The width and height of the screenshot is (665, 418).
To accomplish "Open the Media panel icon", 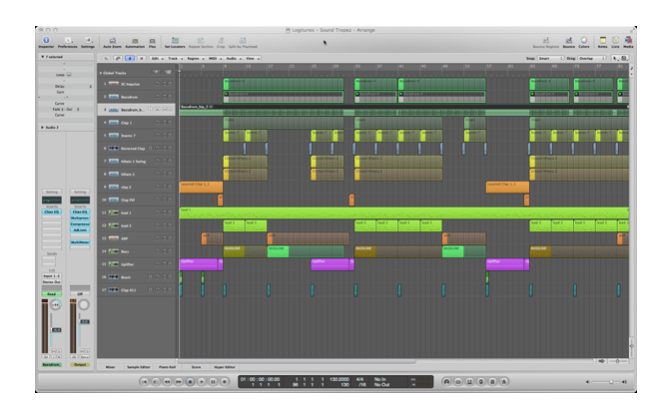I will pos(628,41).
